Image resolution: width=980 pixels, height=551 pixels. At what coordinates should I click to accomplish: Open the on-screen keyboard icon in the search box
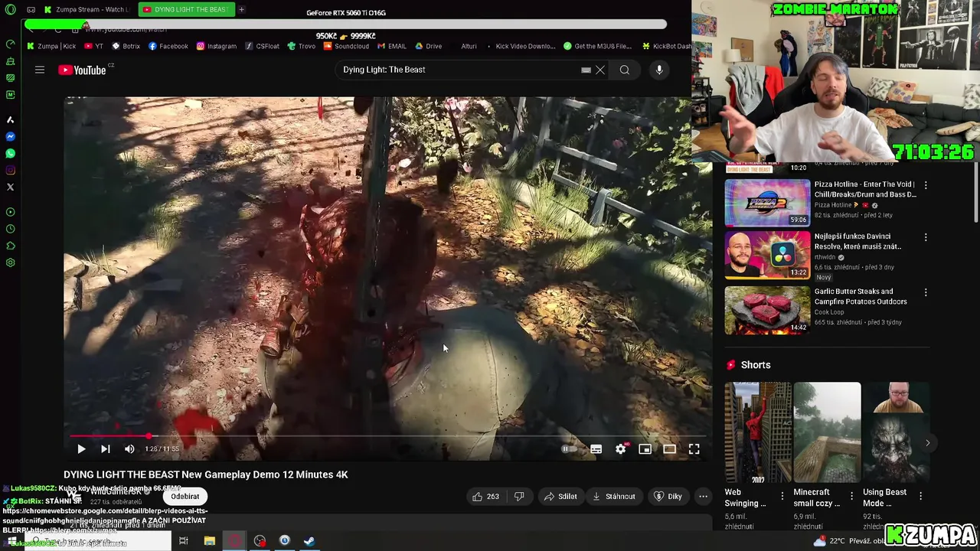[586, 70]
